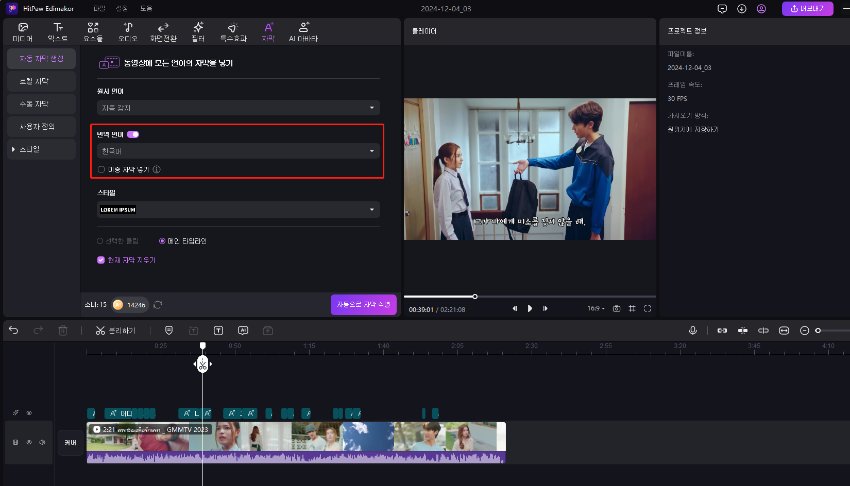
Task: Click the scissors split tool
Action: click(100, 330)
